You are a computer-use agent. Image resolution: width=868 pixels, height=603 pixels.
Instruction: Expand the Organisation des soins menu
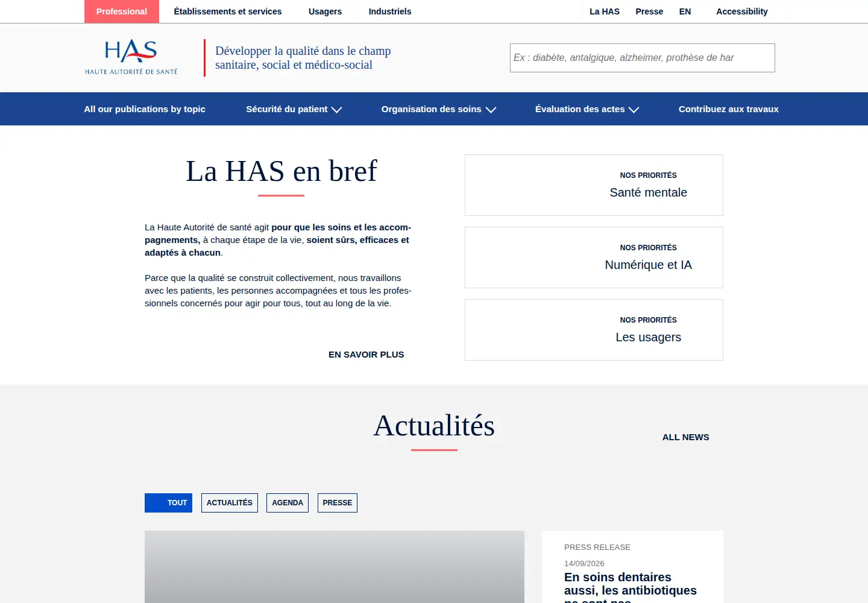point(439,109)
